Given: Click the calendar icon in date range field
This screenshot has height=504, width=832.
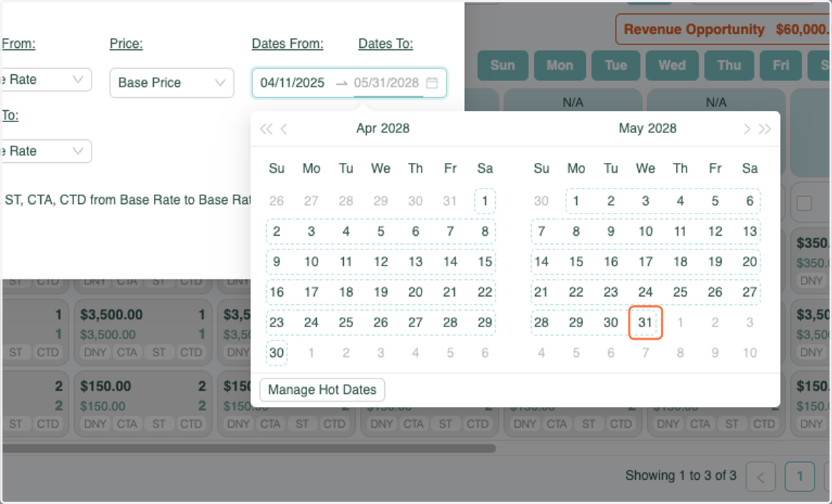Looking at the screenshot, I should click(432, 82).
